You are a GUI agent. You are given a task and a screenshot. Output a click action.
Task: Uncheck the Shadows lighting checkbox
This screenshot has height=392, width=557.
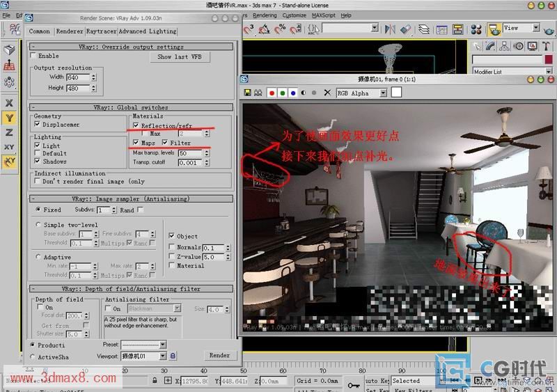(37, 161)
